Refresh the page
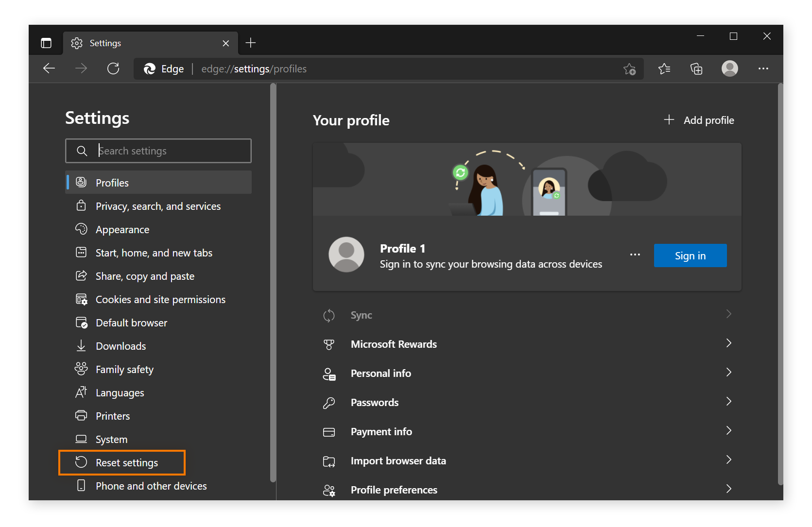The image size is (812, 527). point(113,68)
